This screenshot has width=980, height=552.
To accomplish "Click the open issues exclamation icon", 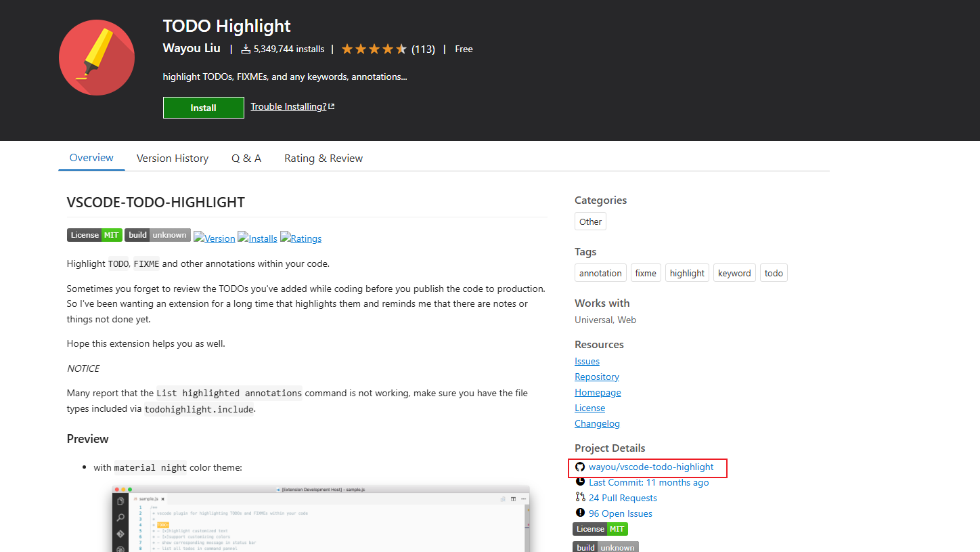I will click(580, 513).
